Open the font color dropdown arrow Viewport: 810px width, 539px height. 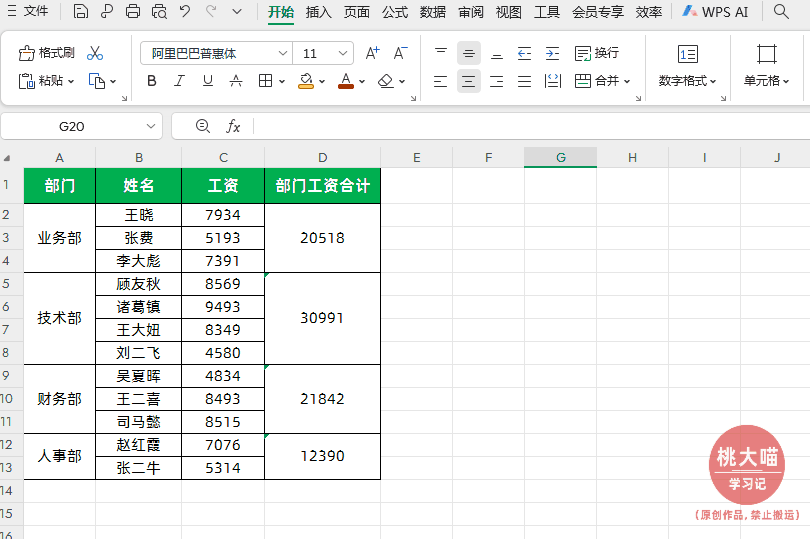pyautogui.click(x=362, y=82)
